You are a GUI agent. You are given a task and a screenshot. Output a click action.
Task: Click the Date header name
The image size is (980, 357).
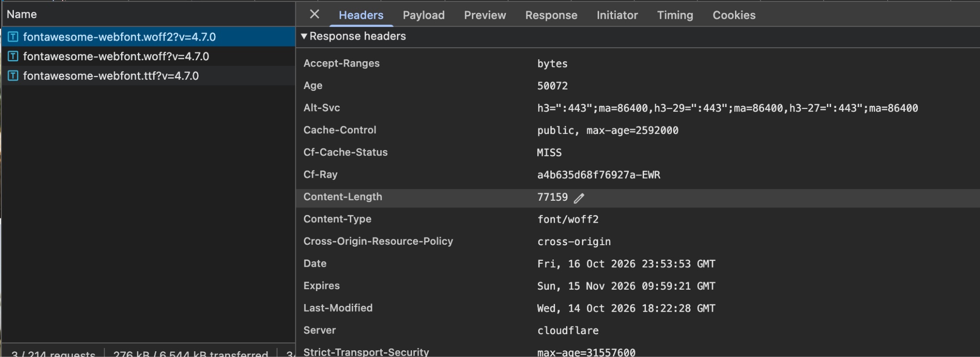(x=315, y=263)
